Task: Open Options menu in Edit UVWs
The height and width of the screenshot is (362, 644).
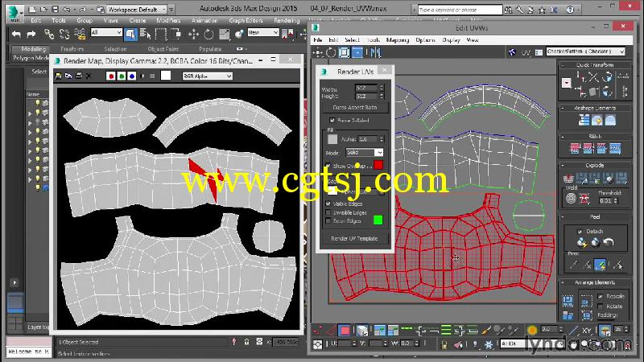Action: pos(425,39)
